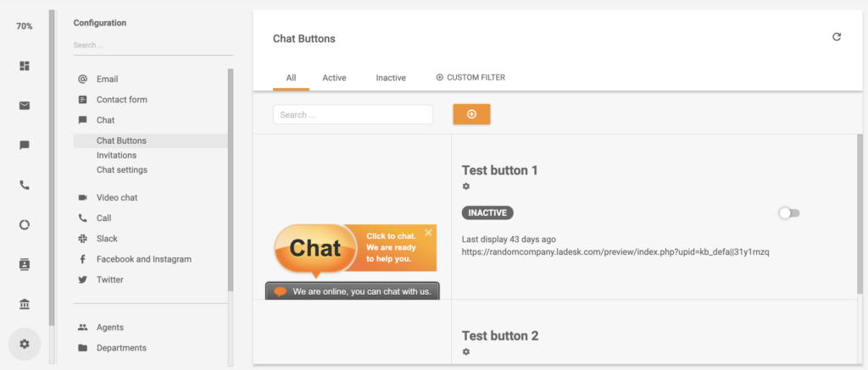Switch to the Active tab
Viewport: 868px width, 370px height.
pyautogui.click(x=334, y=78)
